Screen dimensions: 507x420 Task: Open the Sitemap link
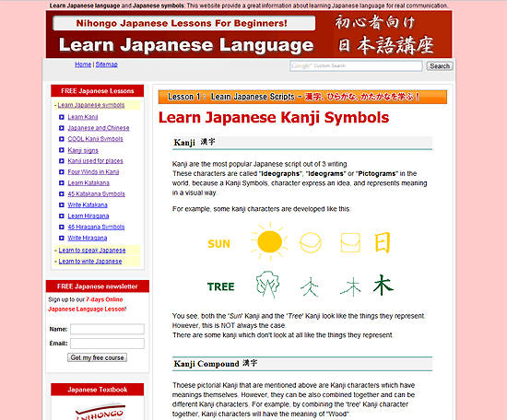[x=106, y=64]
